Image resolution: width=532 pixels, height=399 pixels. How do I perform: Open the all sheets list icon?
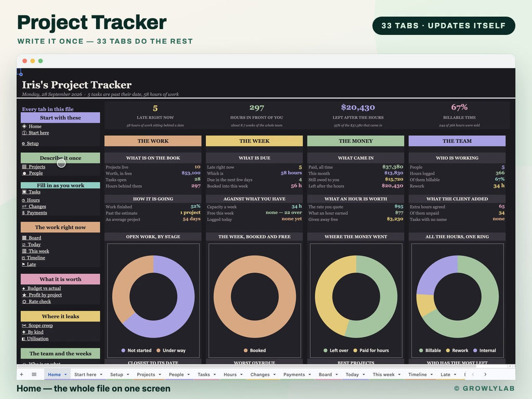(34, 374)
